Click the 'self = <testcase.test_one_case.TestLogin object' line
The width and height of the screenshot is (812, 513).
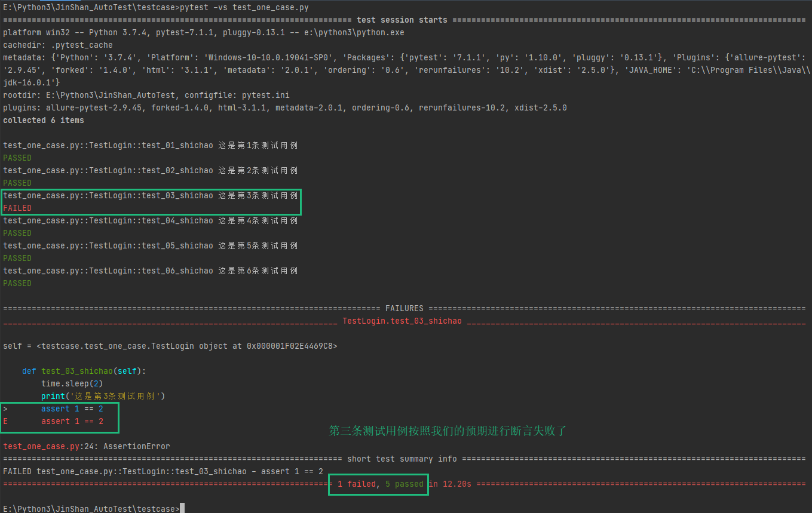(x=170, y=346)
